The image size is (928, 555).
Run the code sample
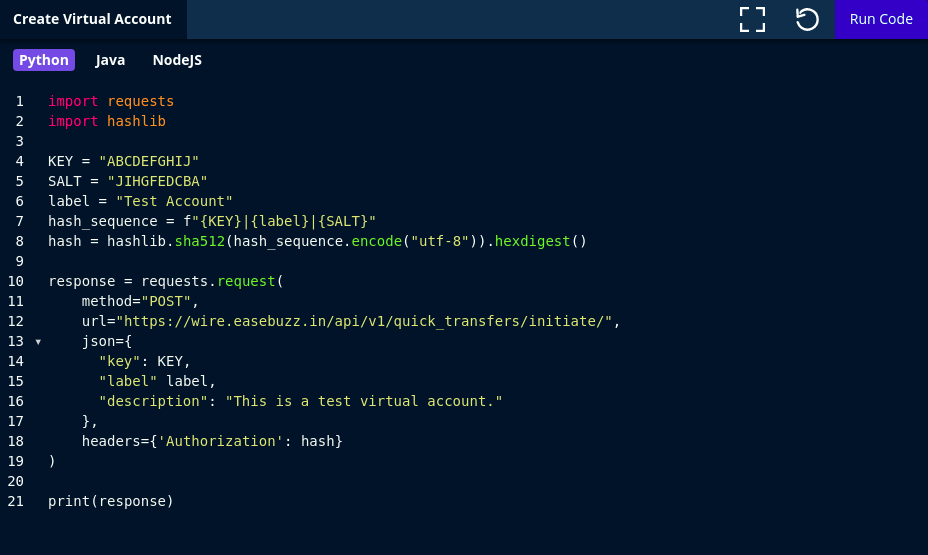tap(881, 20)
